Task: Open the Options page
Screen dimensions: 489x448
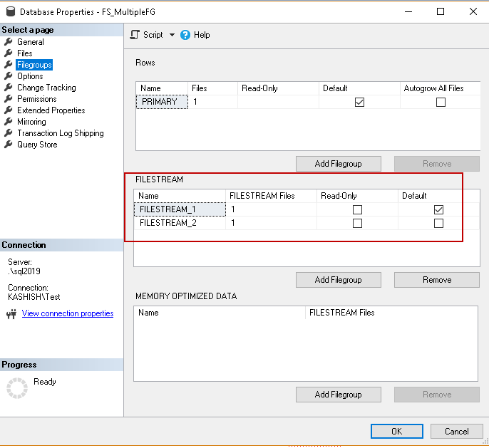Action: coord(30,76)
